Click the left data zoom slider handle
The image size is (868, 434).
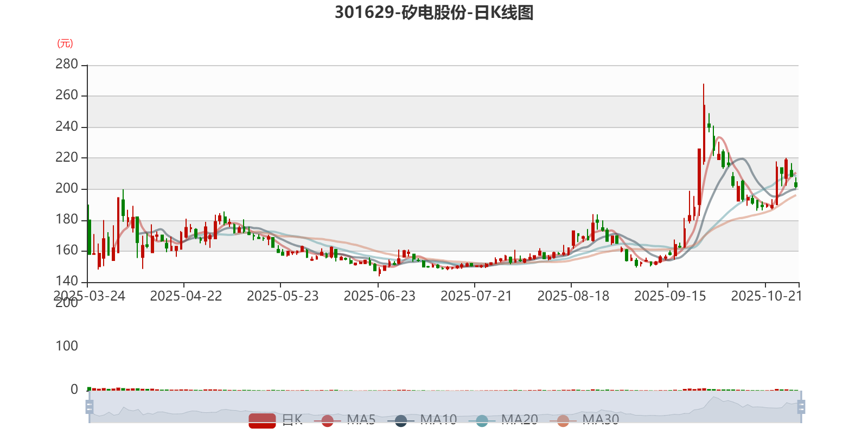[90, 406]
